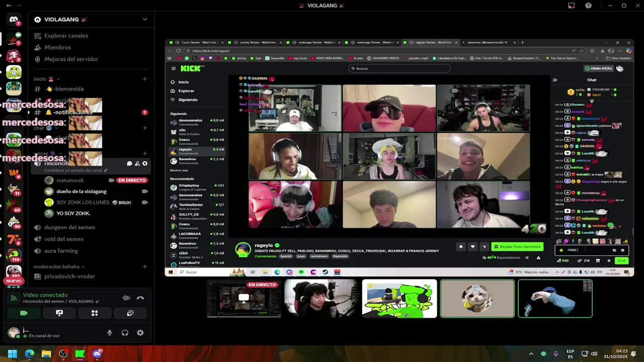Deafen audio with headphones icon

click(x=125, y=333)
